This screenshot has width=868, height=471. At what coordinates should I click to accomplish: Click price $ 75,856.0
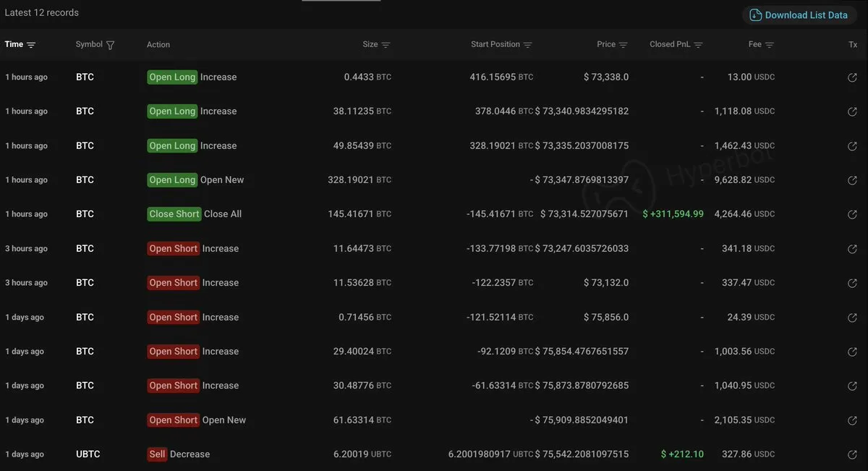(x=606, y=318)
